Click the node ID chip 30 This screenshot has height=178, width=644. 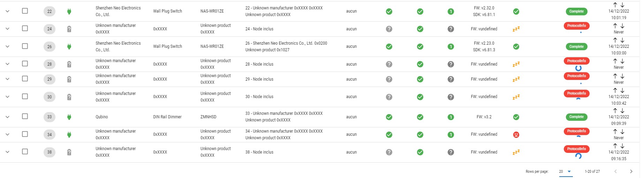50,97
